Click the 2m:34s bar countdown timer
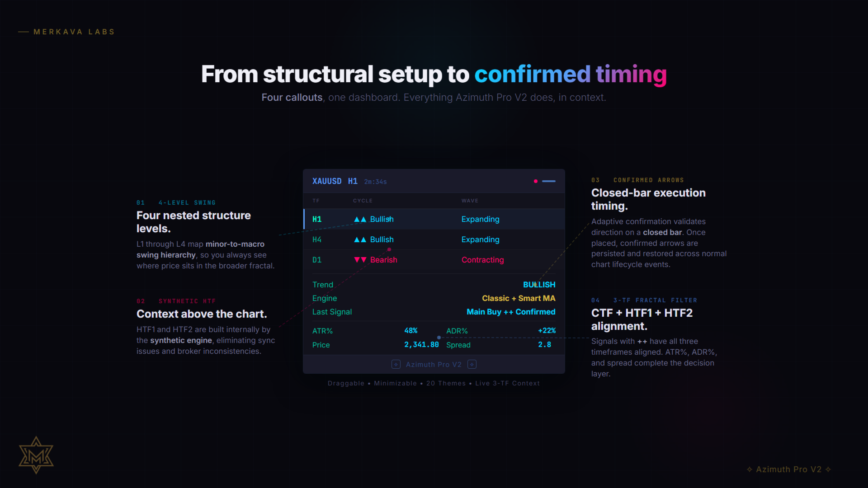The width and height of the screenshot is (868, 488). point(375,182)
